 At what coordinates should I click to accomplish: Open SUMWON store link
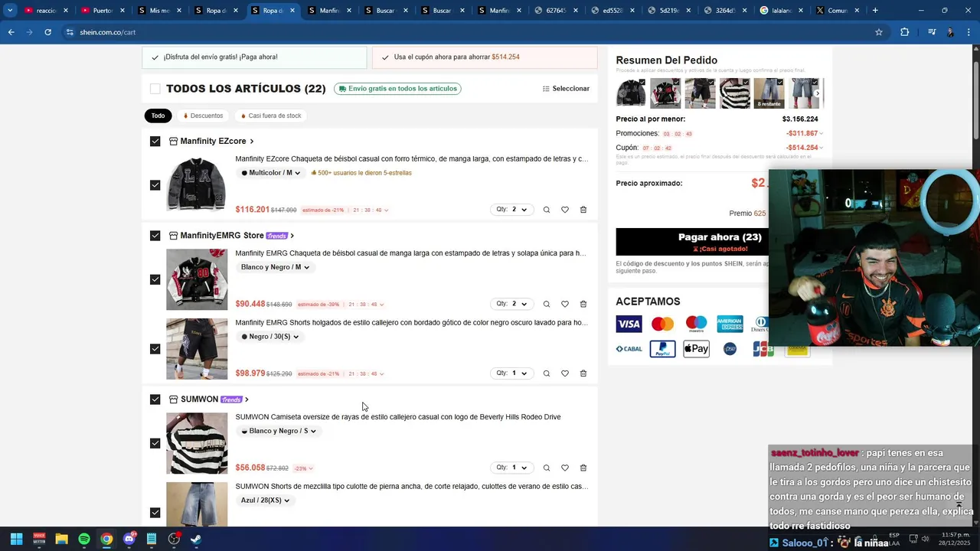199,399
